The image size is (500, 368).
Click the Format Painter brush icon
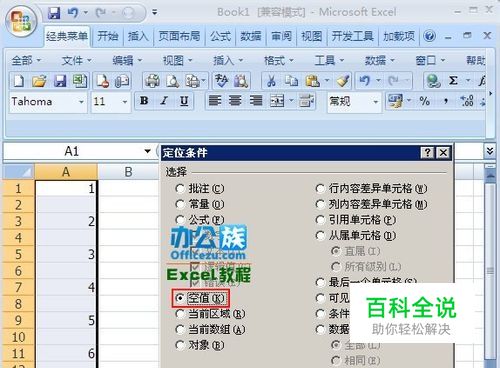click(343, 81)
